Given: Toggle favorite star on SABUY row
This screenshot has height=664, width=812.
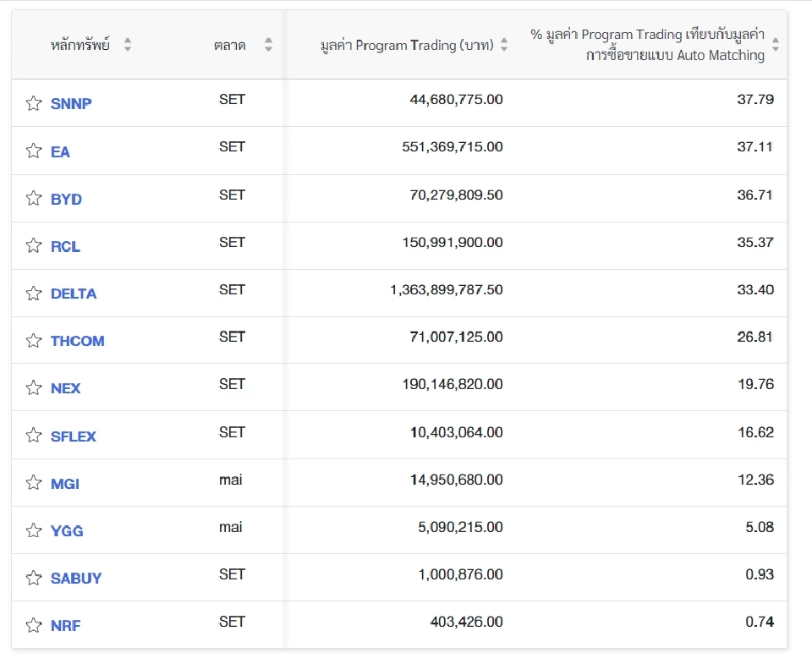Looking at the screenshot, I should tap(34, 578).
